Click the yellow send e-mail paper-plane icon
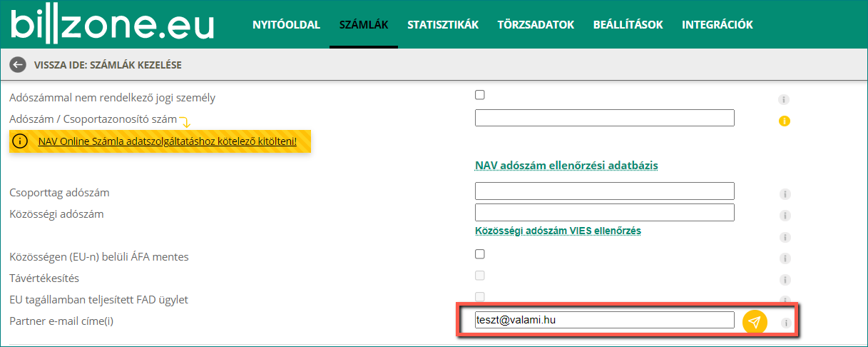Viewport: 868px width, 347px height. (755, 322)
